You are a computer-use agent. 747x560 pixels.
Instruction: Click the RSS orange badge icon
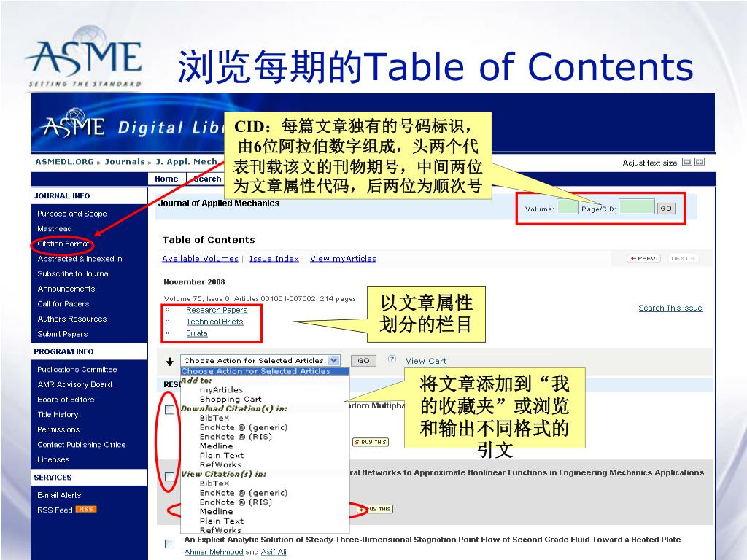point(86,510)
